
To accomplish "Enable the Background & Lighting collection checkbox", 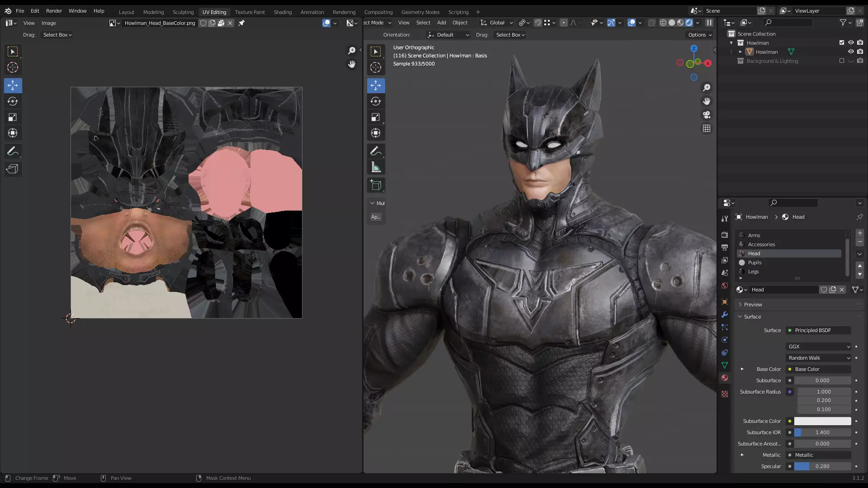I will (x=842, y=61).
